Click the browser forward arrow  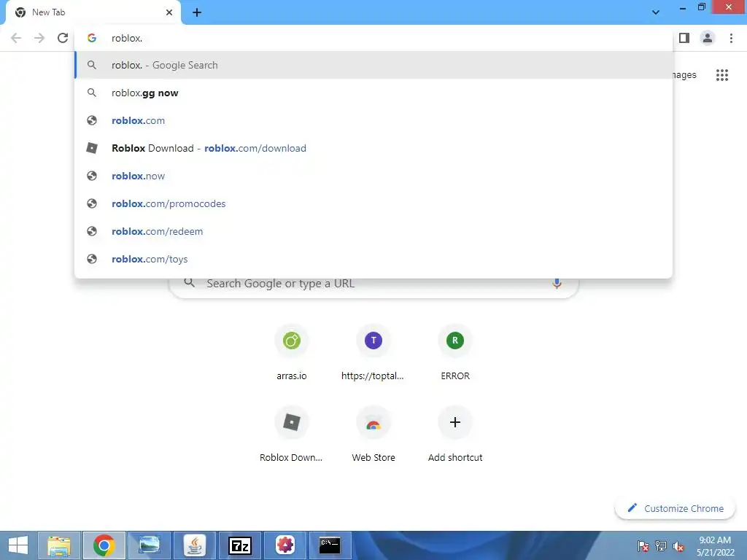(39, 38)
